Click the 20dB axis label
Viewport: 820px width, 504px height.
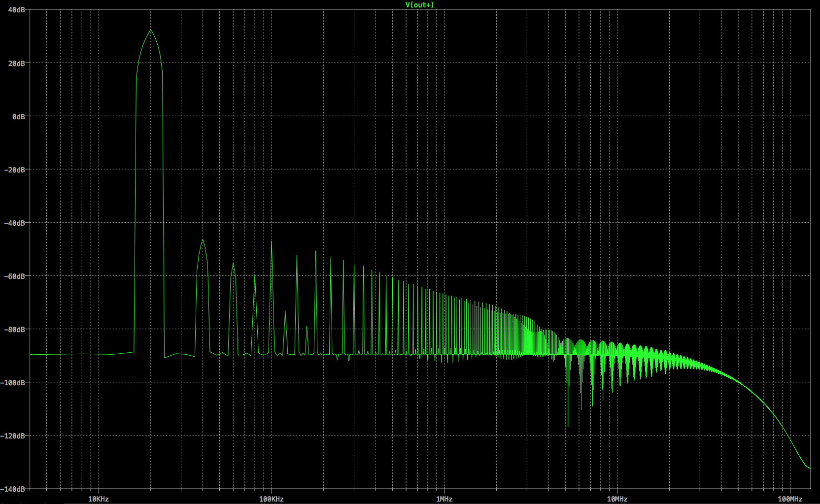(17, 63)
